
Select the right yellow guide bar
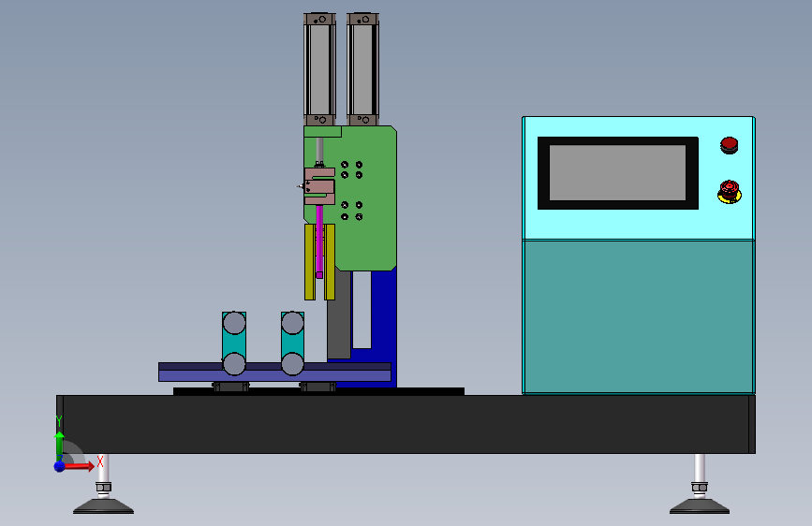pos(330,262)
